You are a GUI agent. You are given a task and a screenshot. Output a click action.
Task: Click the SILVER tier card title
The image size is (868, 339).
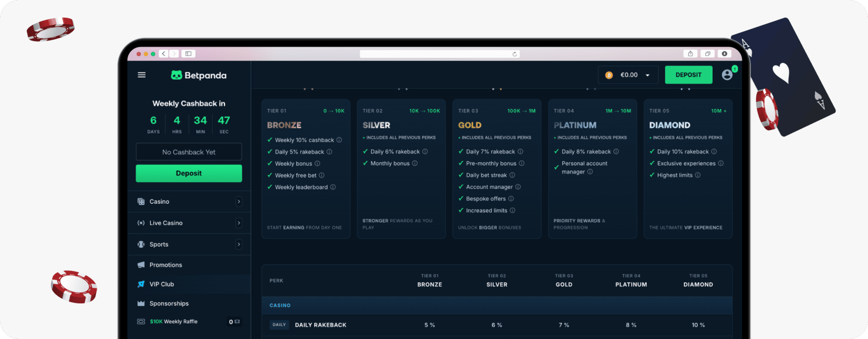[x=376, y=125]
